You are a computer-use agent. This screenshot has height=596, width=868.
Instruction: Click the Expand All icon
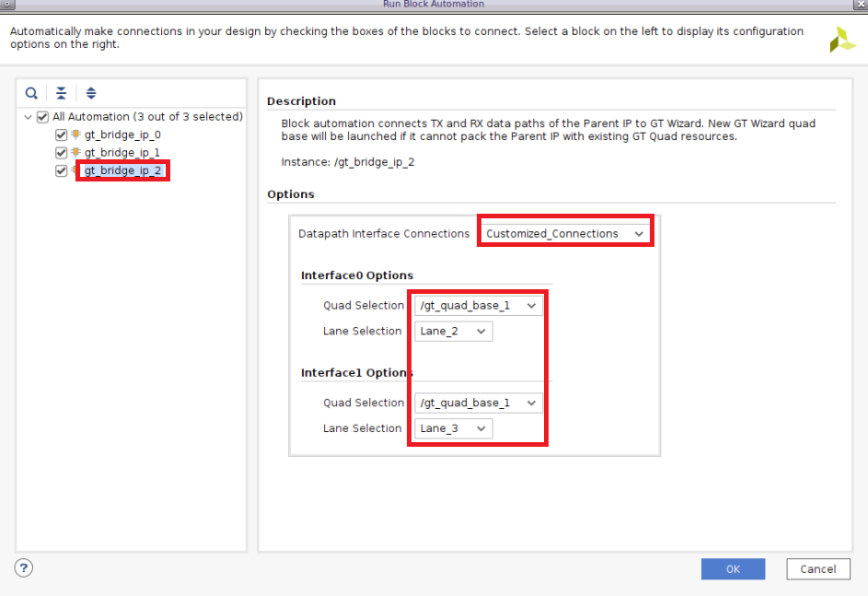point(91,93)
